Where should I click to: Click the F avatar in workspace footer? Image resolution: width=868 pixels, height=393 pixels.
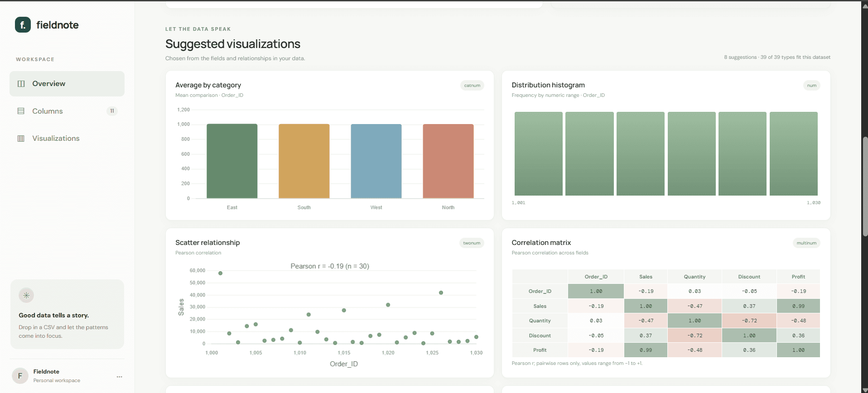20,376
